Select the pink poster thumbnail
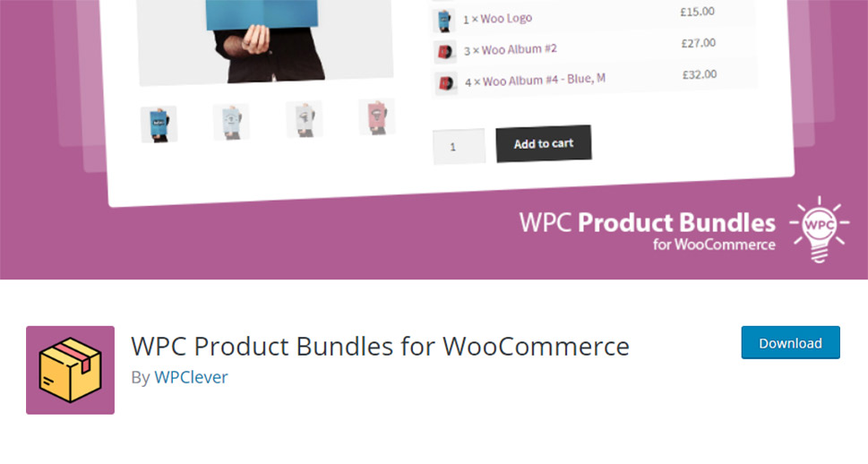Image resolution: width=868 pixels, height=464 pixels. coord(376,116)
